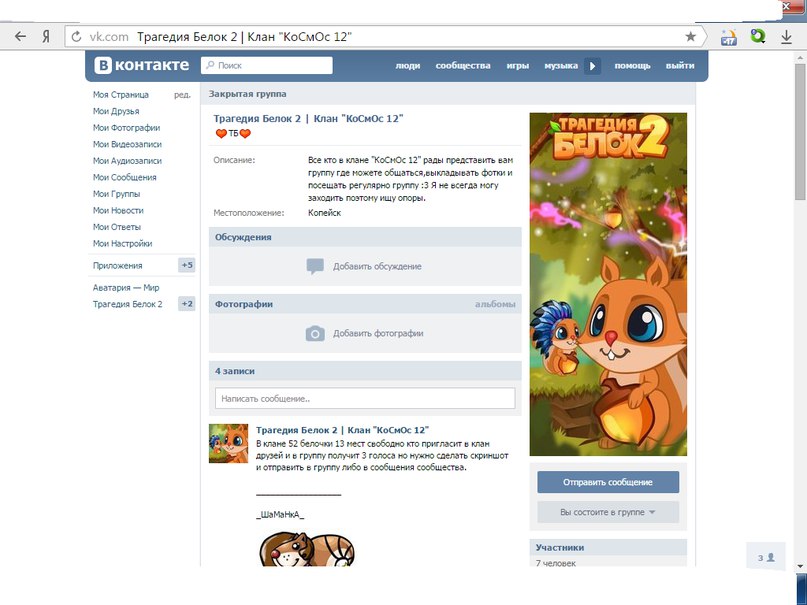Click the Копейск location link
Image resolution: width=807 pixels, height=605 pixels.
pyautogui.click(x=324, y=212)
